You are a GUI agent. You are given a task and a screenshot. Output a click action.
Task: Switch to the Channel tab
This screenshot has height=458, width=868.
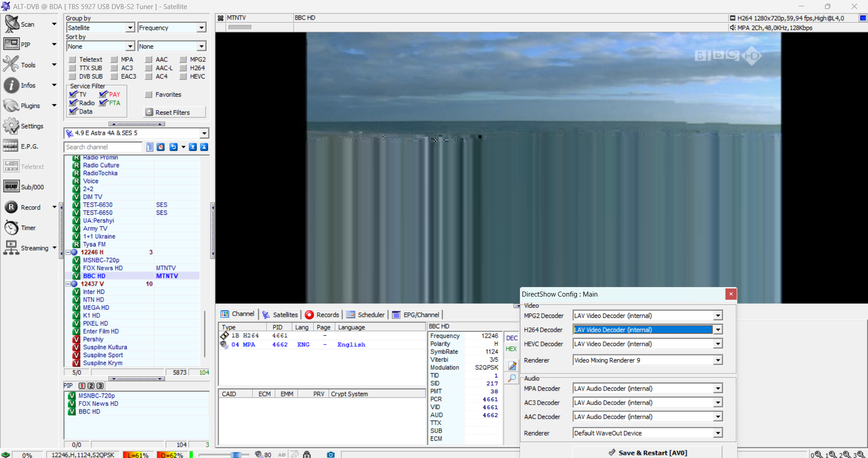point(238,314)
